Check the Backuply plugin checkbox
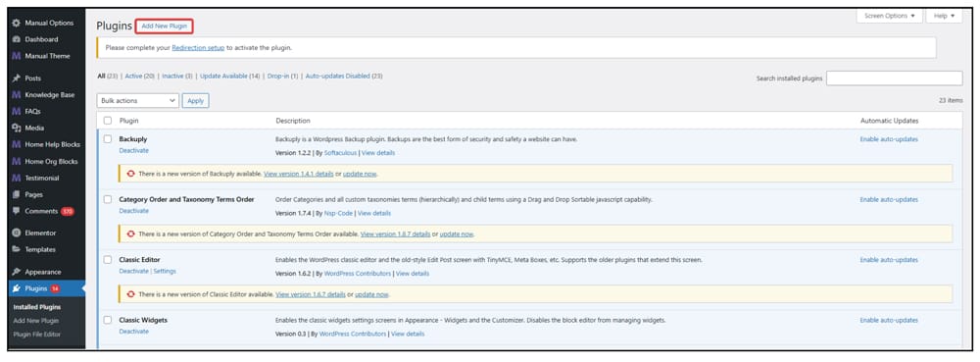This screenshot has height=362, width=980. tap(108, 139)
